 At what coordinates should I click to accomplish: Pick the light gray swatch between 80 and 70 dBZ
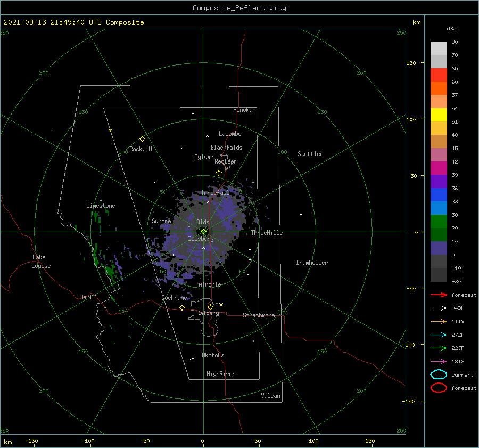[439, 48]
